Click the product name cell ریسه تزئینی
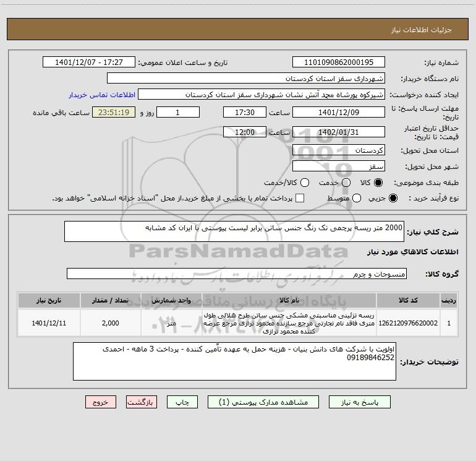Image resolution: width=476 pixels, height=461 pixels. click(289, 323)
